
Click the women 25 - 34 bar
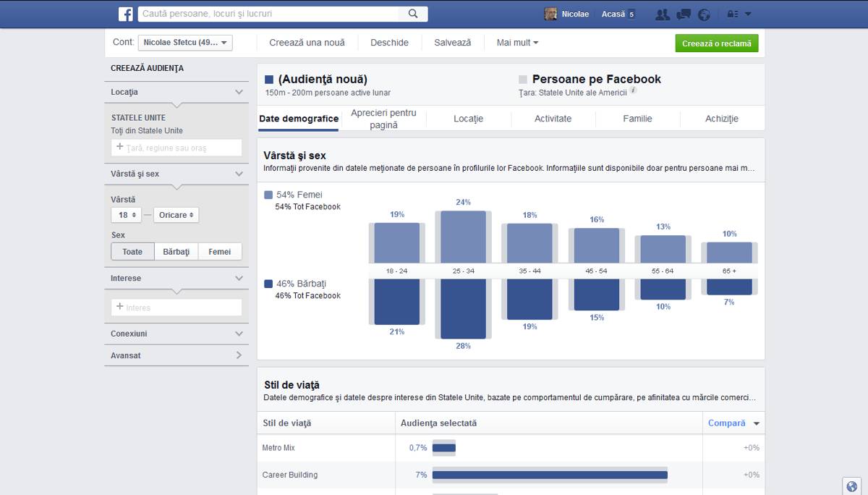463,237
